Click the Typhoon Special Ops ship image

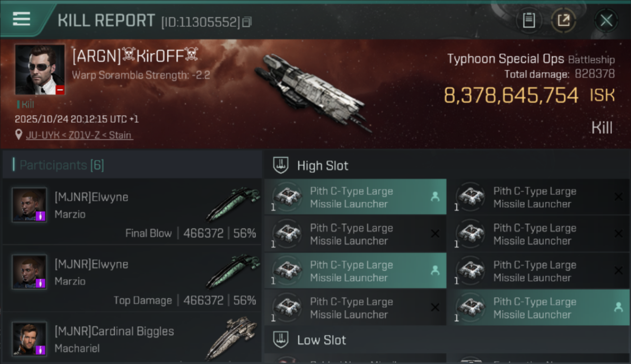(x=312, y=90)
